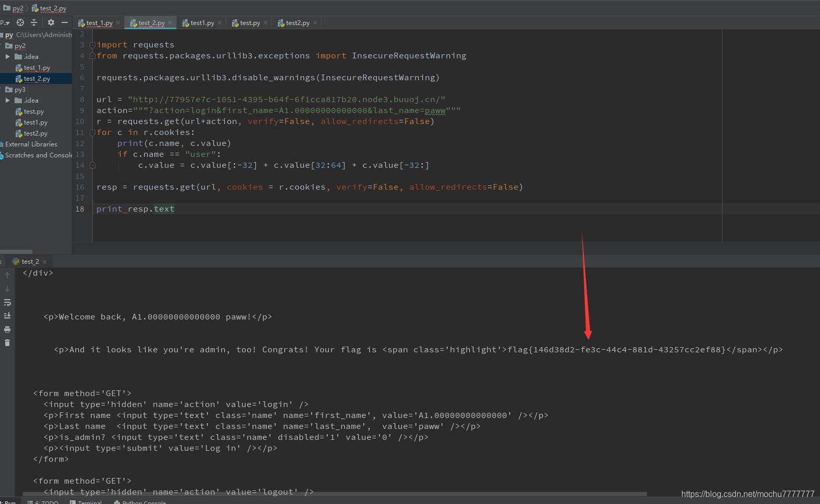Click Scroll to End icon in run console
Screen dimensions: 820x504
[x=7, y=316]
